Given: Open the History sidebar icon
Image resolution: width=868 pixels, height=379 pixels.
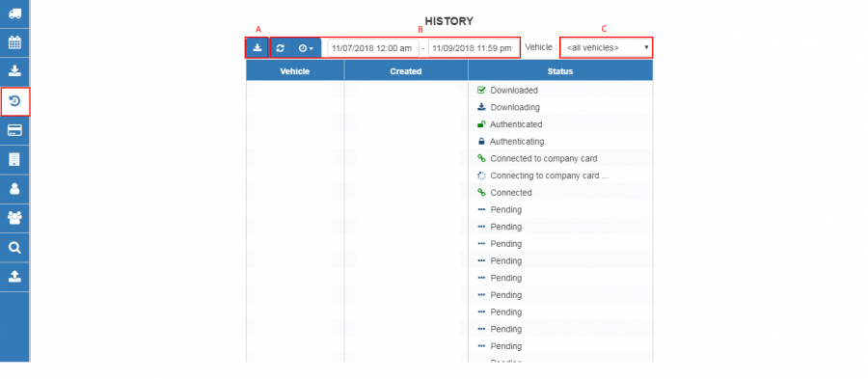Looking at the screenshot, I should 14,101.
